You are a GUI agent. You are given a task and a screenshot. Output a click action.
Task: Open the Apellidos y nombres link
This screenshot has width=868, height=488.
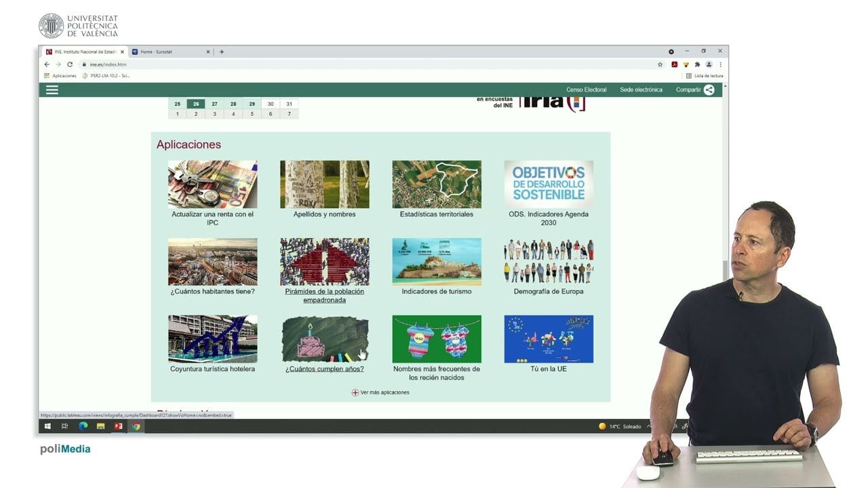[x=325, y=214]
